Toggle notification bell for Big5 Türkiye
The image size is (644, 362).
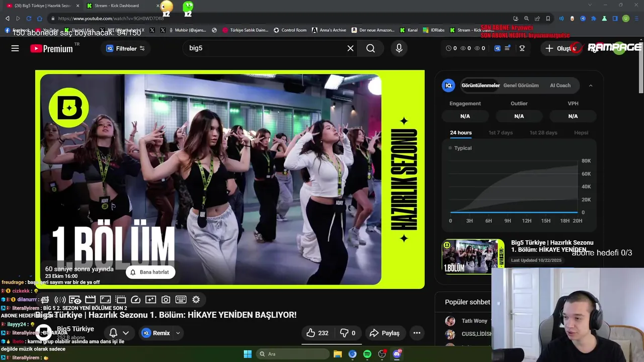tap(113, 333)
